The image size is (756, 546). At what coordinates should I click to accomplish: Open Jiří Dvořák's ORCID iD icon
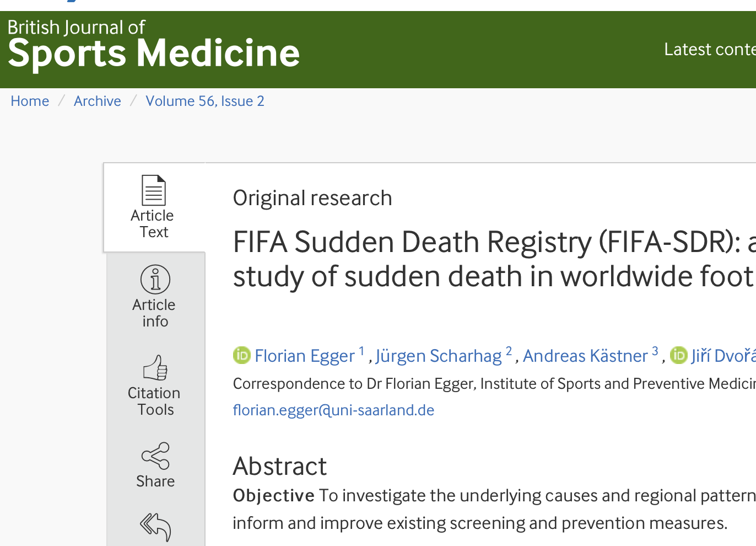pos(678,356)
